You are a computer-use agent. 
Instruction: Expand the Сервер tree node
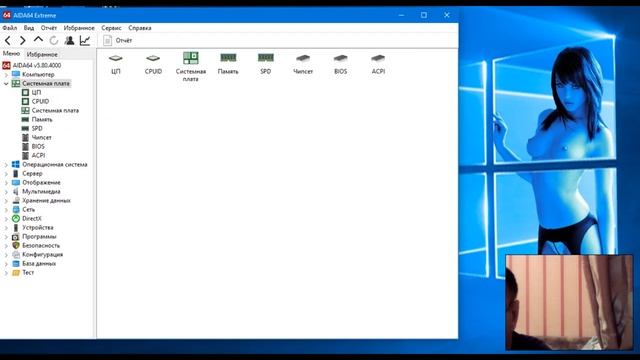tap(6, 174)
